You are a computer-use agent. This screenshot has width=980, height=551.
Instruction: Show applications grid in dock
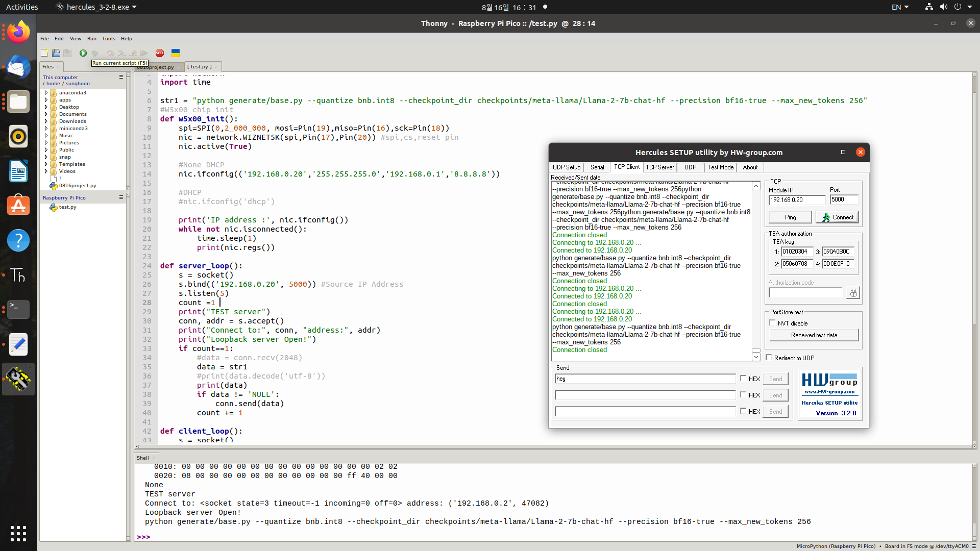[18, 533]
